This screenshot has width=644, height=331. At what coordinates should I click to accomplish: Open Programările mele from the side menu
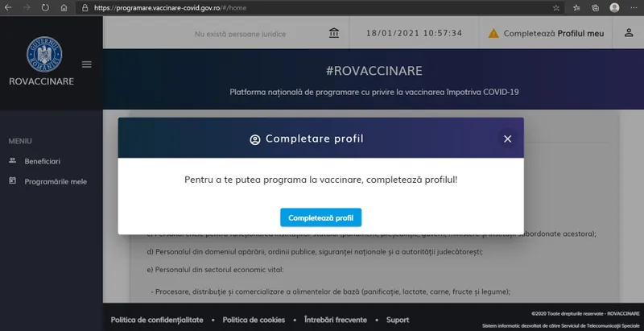55,181
